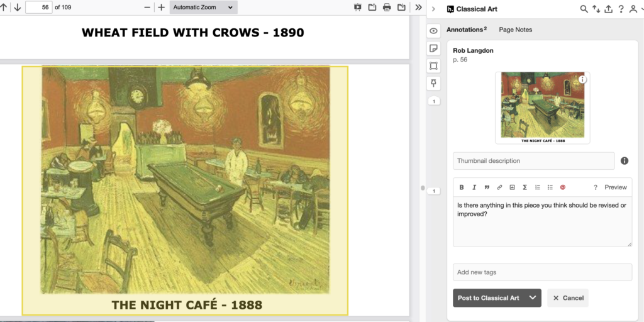Click the lower annotation bucket marked 1
Screen dimensions: 644x322
coord(434,191)
